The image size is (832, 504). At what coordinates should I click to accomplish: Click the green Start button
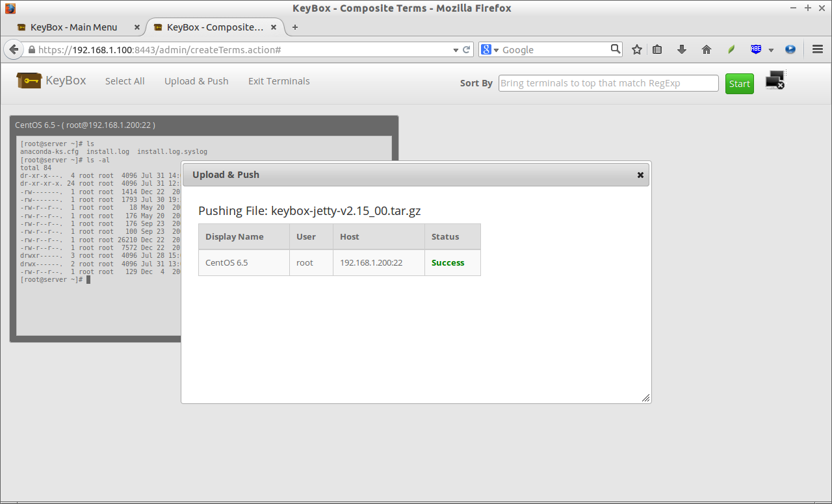click(x=740, y=84)
